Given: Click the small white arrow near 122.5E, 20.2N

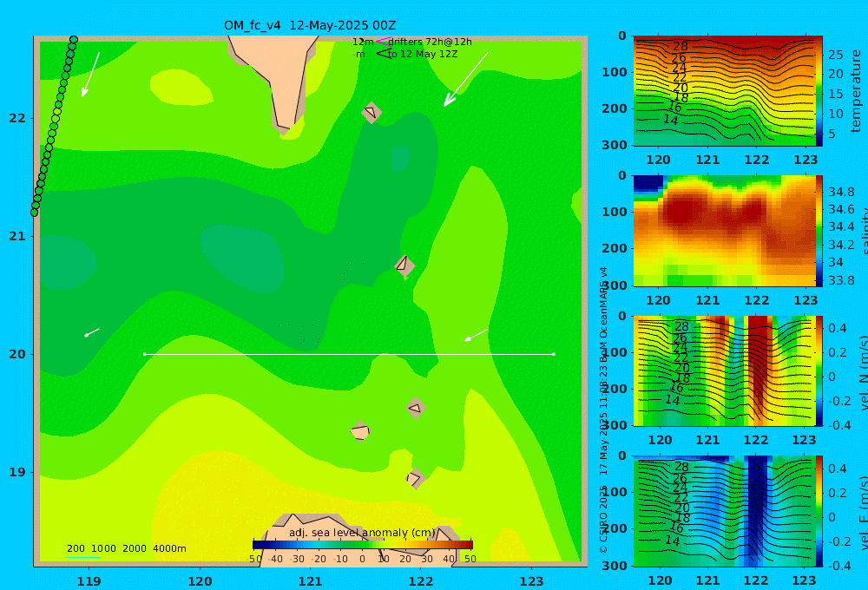Looking at the screenshot, I should 476,335.
